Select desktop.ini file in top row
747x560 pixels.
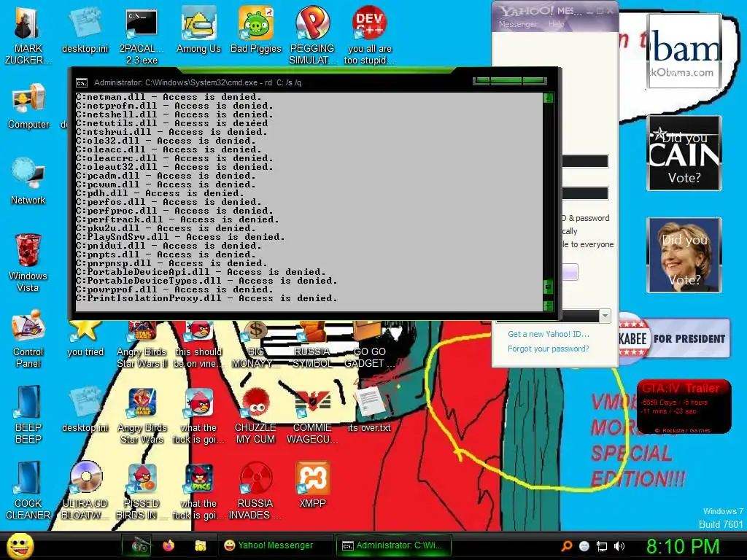[85, 31]
